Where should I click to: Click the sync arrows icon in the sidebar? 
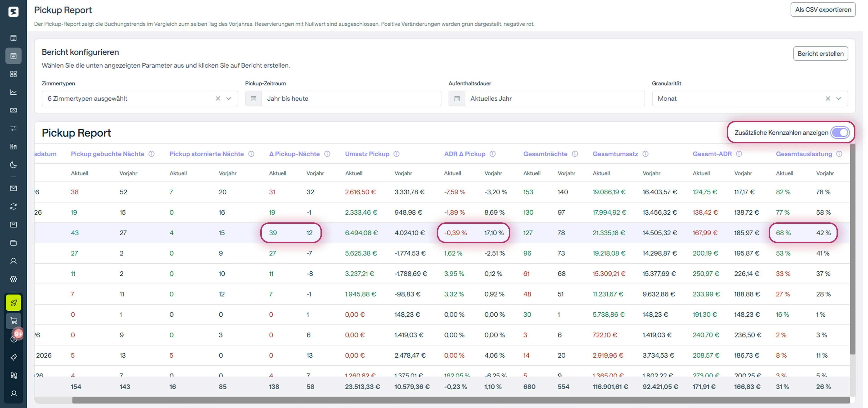(13, 206)
